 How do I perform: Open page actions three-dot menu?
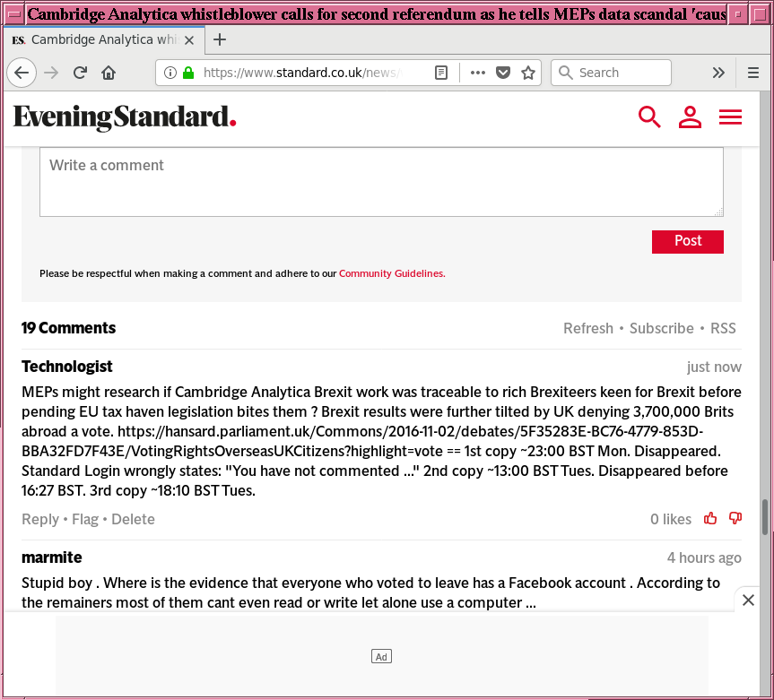coord(478,73)
